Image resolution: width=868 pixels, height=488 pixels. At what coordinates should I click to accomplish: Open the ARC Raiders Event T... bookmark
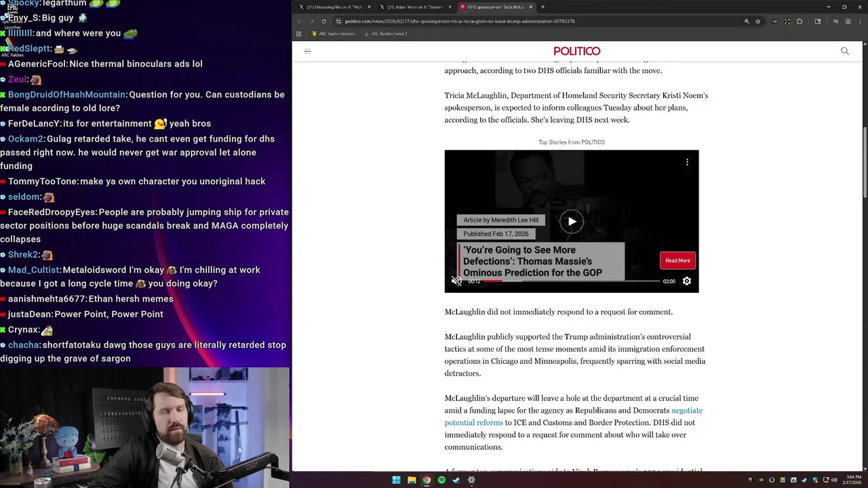387,33
